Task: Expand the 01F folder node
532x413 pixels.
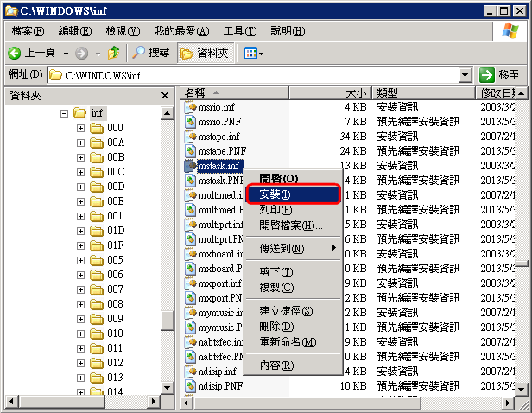Action: tap(80, 245)
